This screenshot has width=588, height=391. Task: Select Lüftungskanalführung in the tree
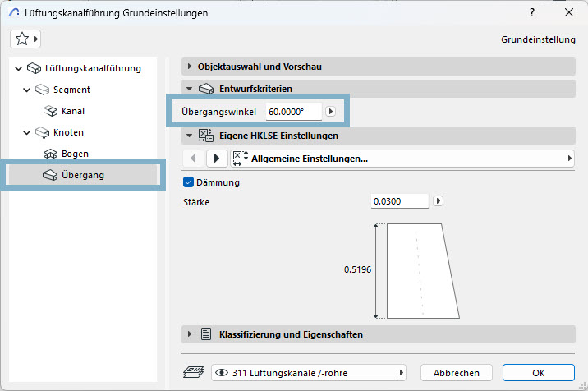93,68
